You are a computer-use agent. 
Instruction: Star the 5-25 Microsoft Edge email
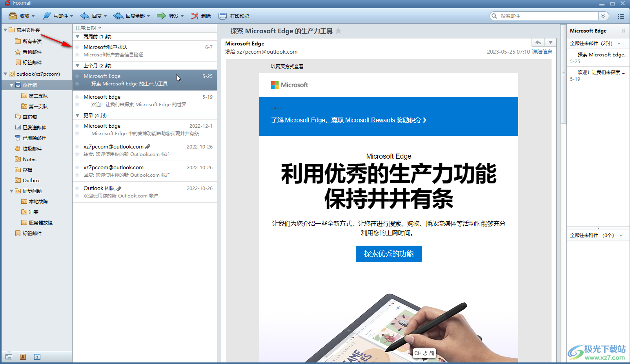pos(77,84)
